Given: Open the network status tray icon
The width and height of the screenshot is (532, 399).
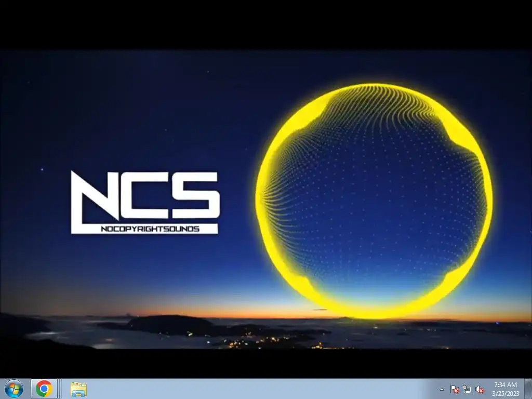Looking at the screenshot, I should 467,389.
